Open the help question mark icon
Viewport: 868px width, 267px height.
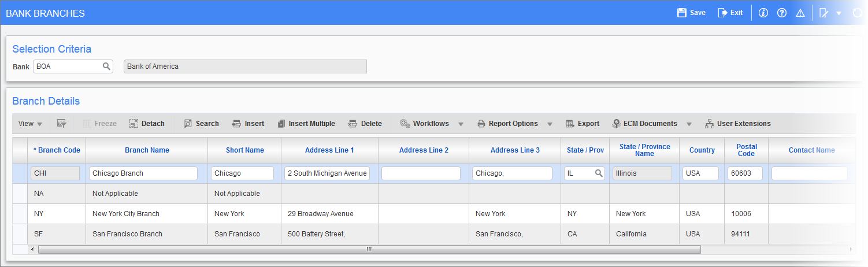tap(782, 13)
